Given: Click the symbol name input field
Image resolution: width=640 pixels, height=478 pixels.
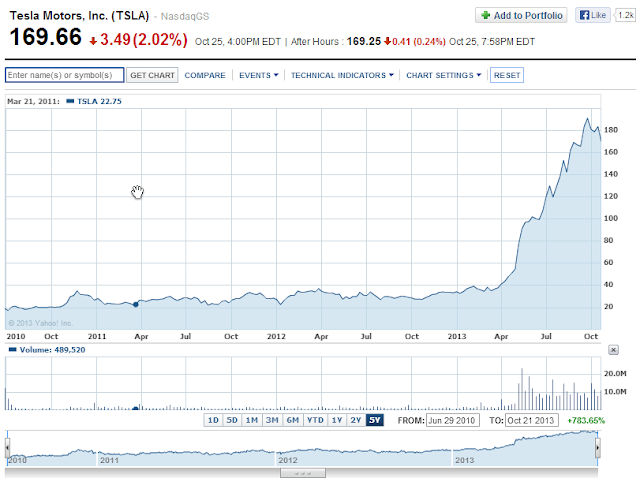Looking at the screenshot, I should coord(64,75).
